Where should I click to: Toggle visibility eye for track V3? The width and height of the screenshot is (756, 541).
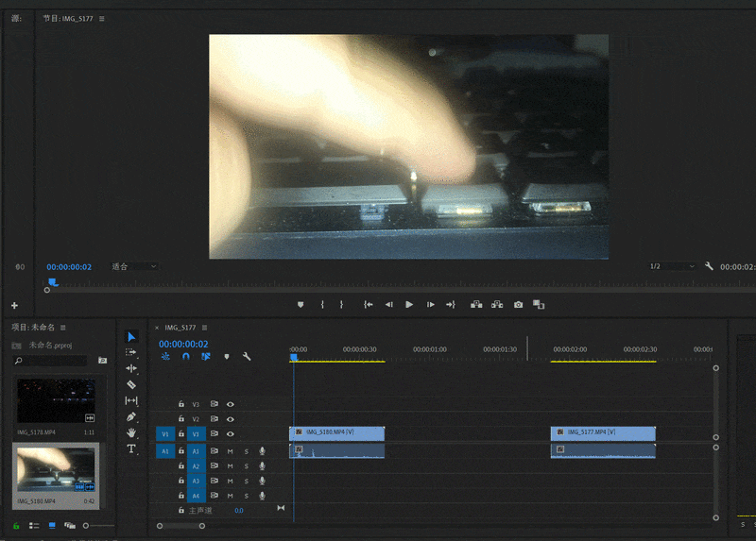230,404
